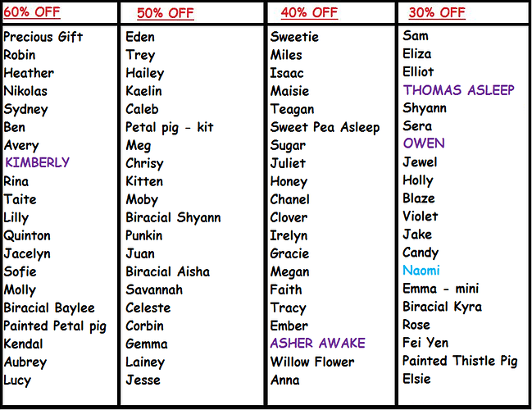Click the THOMAS ASLEEP purple entry
Screen dimensions: 532x410
point(458,90)
